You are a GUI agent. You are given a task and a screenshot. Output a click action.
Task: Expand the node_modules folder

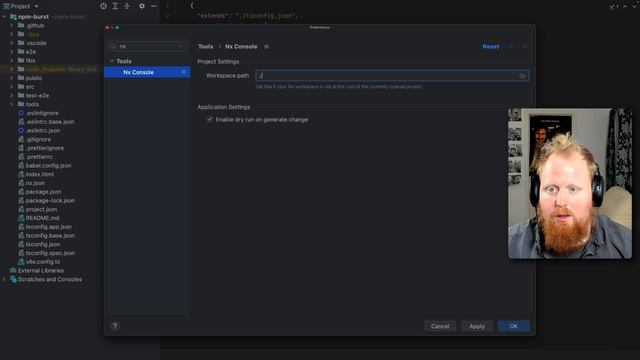click(x=12, y=69)
